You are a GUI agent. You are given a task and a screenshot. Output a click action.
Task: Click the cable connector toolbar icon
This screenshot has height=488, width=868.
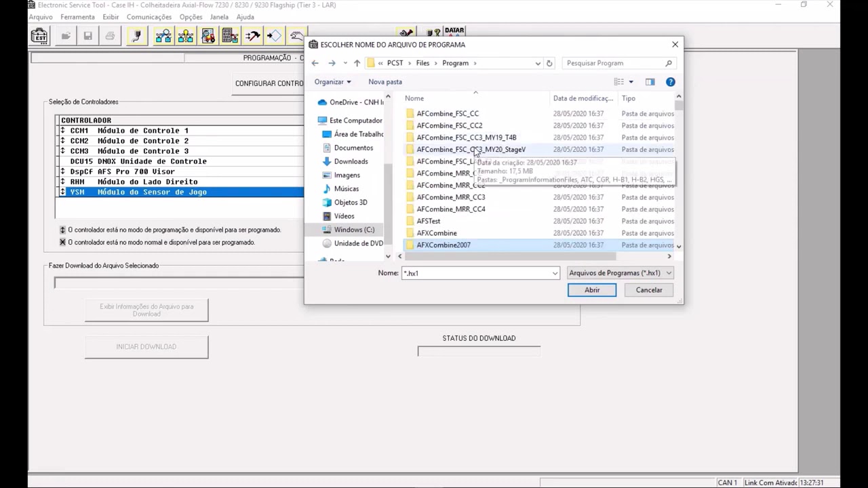(x=136, y=36)
